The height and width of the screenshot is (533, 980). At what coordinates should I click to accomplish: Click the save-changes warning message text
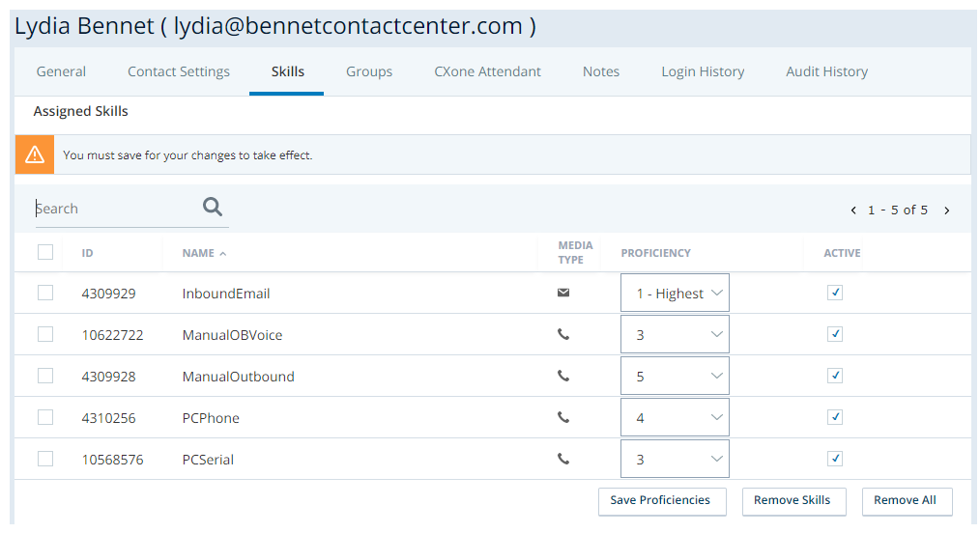pos(187,155)
